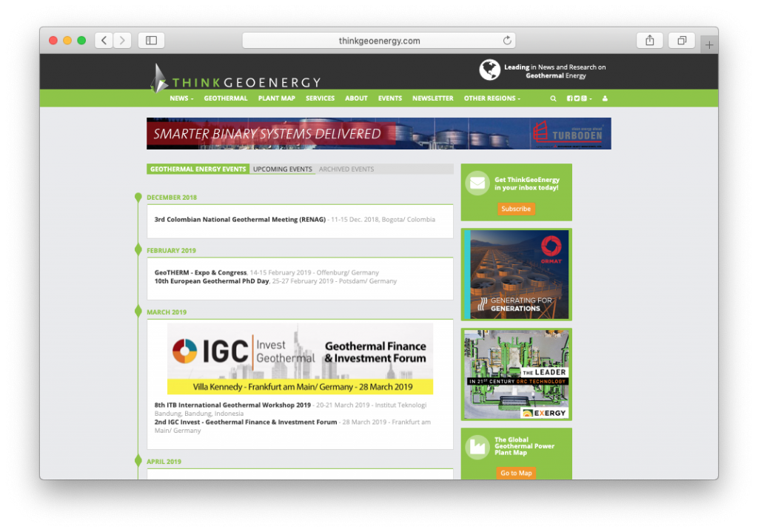Expand the News dropdown menu
The height and width of the screenshot is (532, 758).
(181, 98)
